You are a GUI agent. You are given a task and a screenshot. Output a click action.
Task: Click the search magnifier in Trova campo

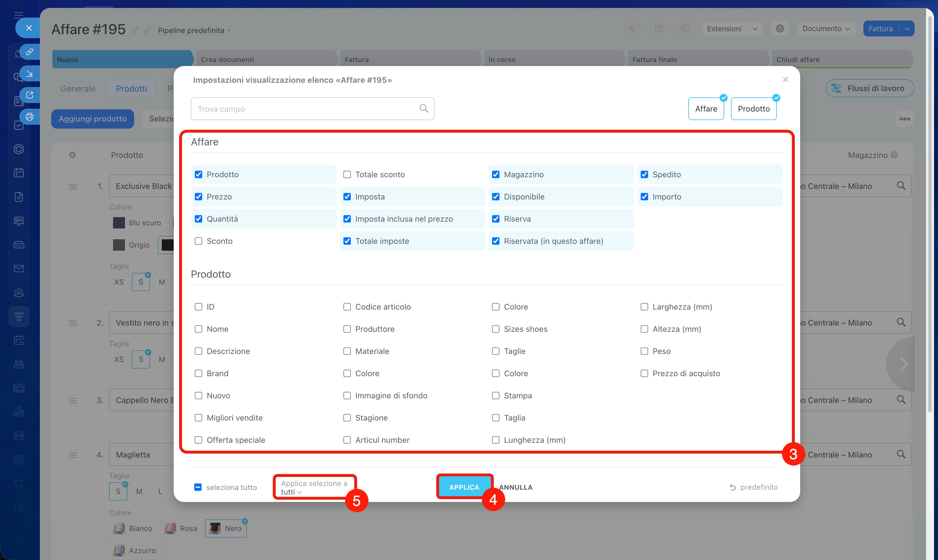[424, 109]
